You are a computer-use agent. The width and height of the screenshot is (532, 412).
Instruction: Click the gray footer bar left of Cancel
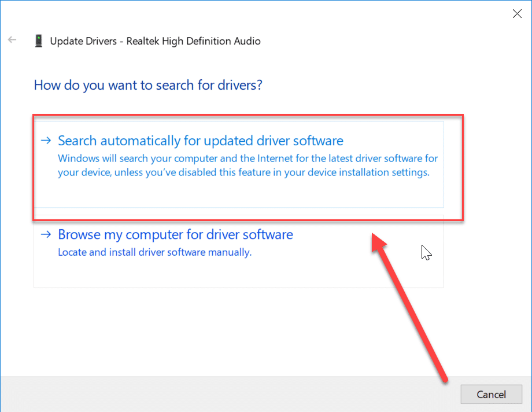tap(231, 394)
